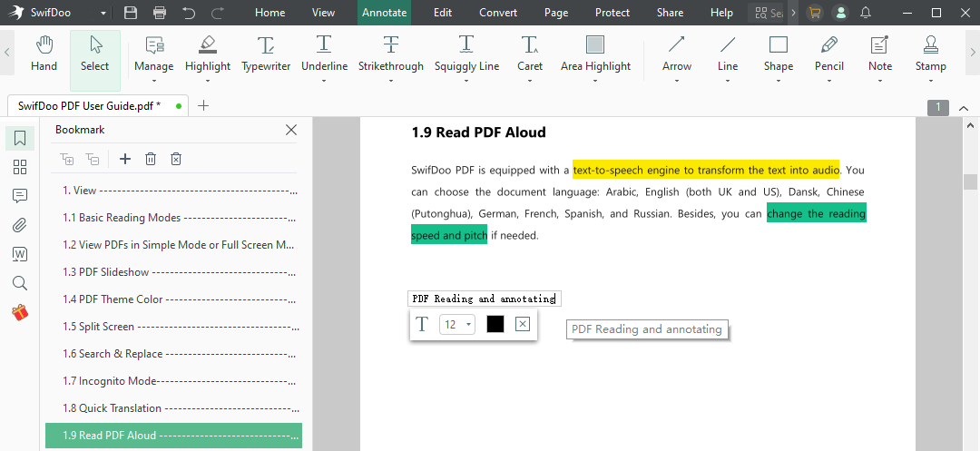The width and height of the screenshot is (980, 451).
Task: Redo the last action
Action: point(218,13)
